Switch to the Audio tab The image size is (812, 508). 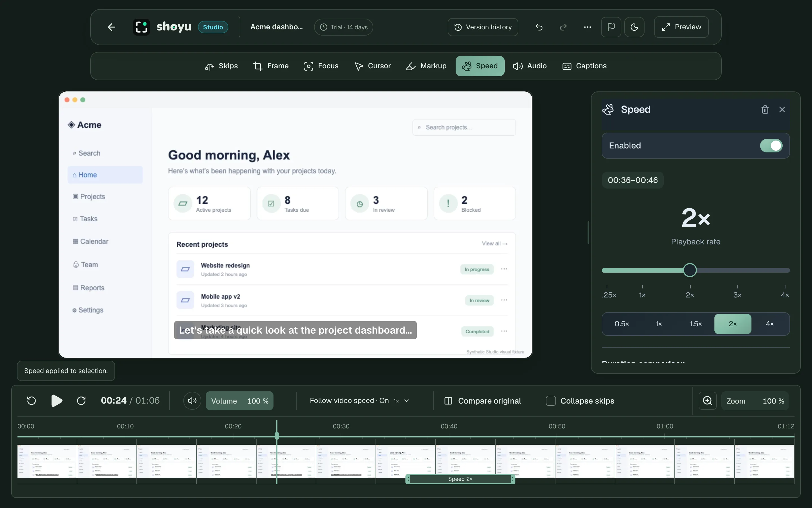click(x=530, y=66)
